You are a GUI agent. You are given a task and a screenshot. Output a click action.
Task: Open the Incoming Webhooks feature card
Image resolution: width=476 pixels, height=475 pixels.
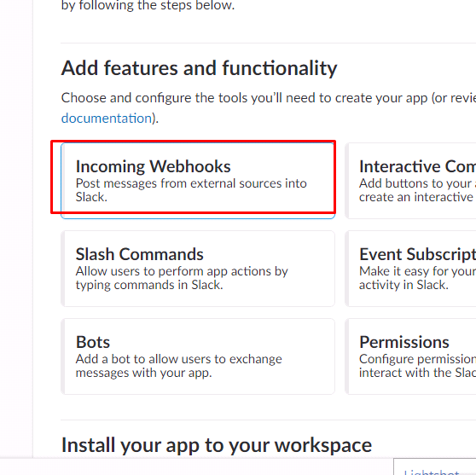(x=198, y=181)
